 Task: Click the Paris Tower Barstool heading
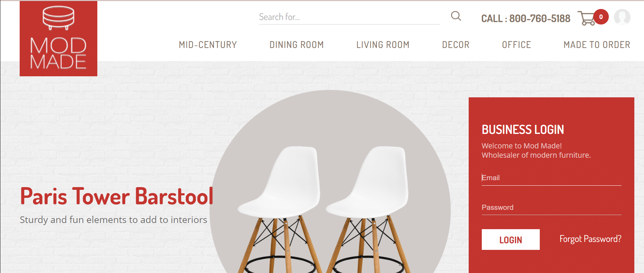point(117,196)
